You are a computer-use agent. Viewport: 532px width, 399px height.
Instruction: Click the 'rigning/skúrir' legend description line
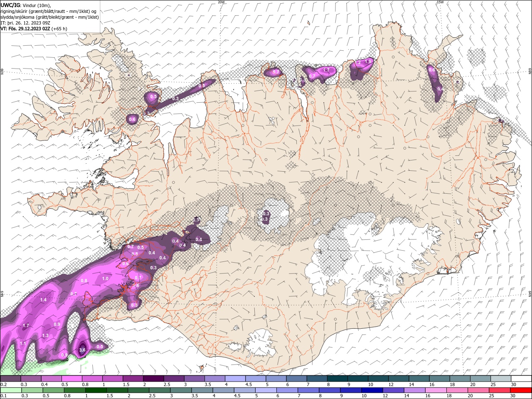49,11
